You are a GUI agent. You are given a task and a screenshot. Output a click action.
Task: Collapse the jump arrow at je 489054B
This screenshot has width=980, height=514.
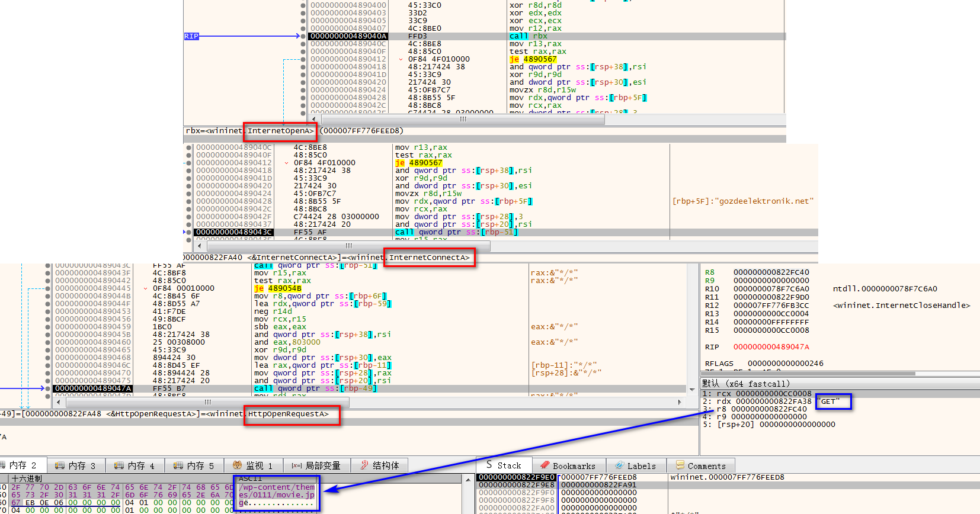pos(146,288)
